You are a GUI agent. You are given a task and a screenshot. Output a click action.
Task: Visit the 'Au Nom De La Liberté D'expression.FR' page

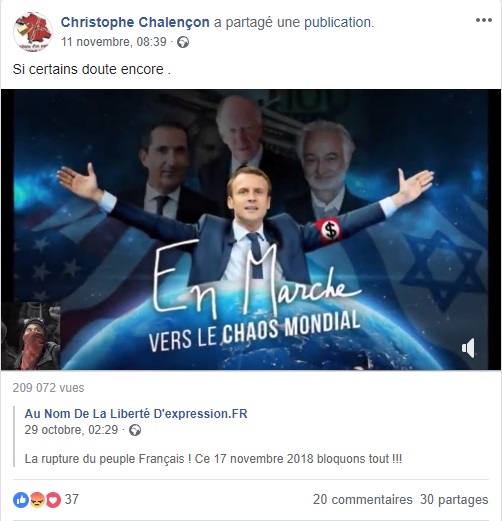point(136,414)
